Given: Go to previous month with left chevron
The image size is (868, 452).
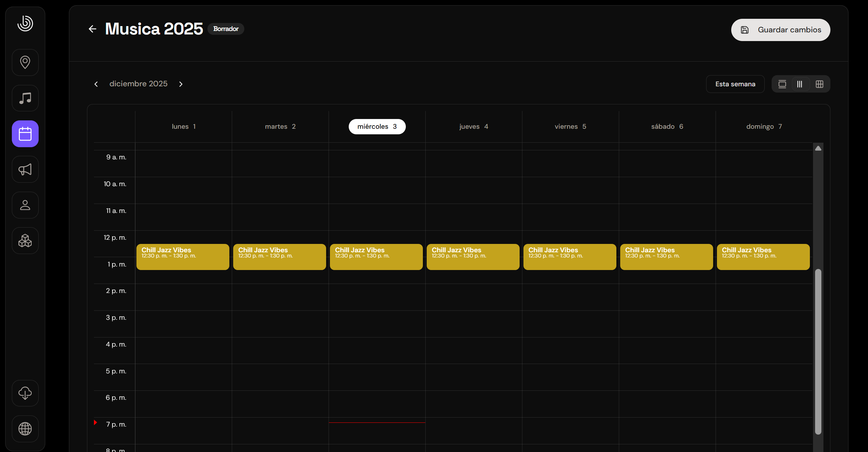Looking at the screenshot, I should (x=96, y=84).
